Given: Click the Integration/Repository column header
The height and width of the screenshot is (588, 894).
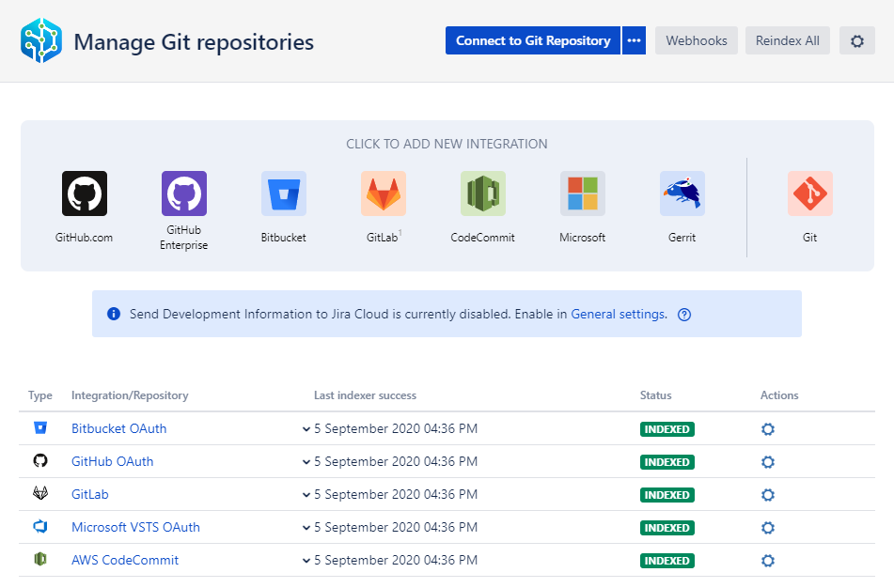Looking at the screenshot, I should coord(130,395).
